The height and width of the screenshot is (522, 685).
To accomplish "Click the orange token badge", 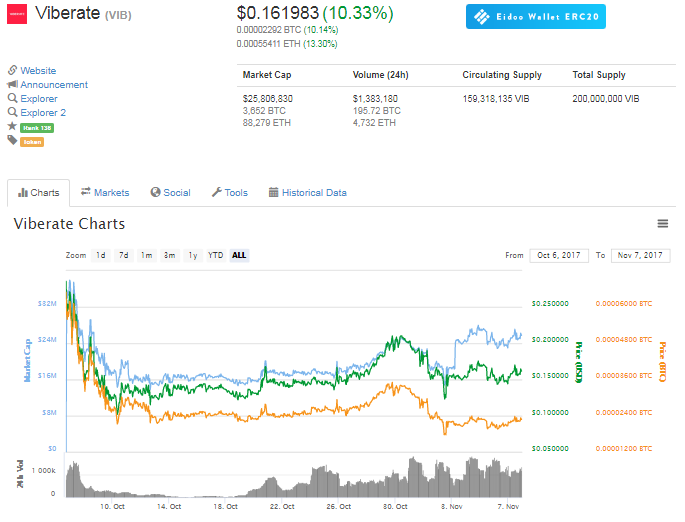I will pos(32,142).
